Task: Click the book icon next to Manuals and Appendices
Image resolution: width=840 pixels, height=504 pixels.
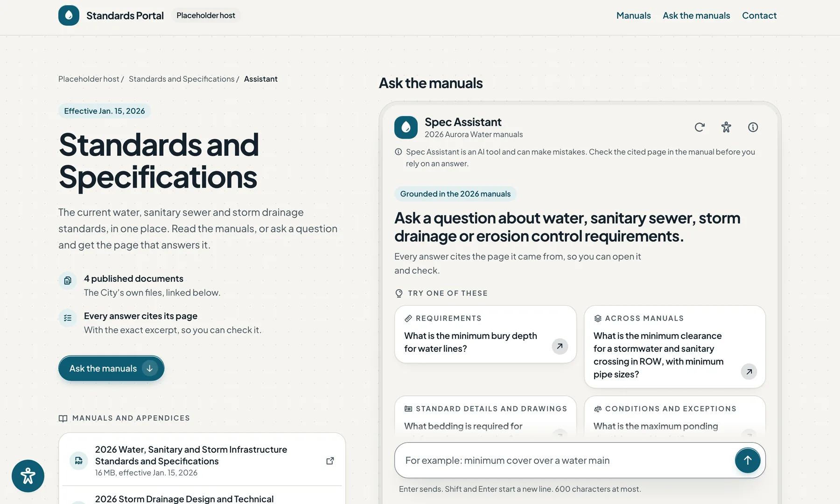Action: tap(63, 418)
